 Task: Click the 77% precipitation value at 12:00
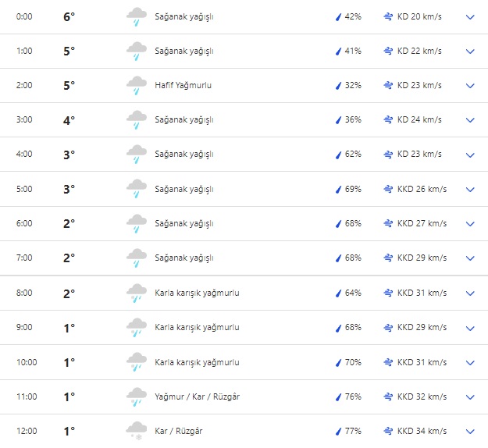click(x=353, y=431)
